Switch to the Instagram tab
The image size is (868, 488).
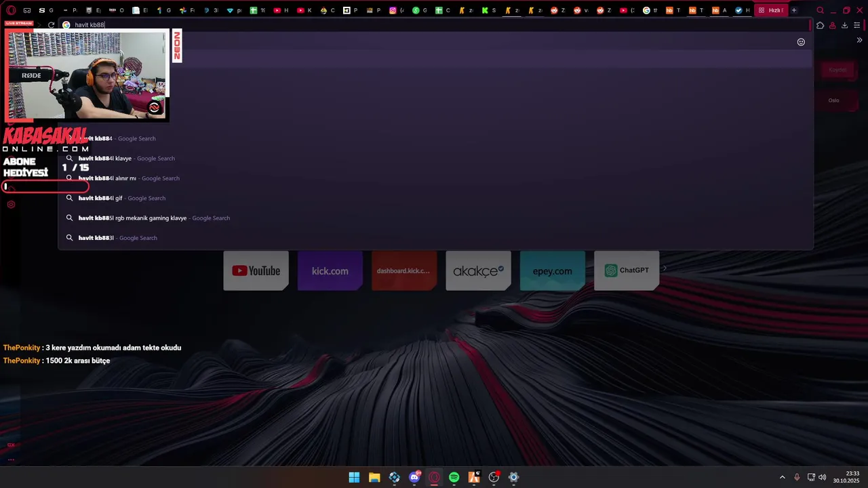click(396, 10)
